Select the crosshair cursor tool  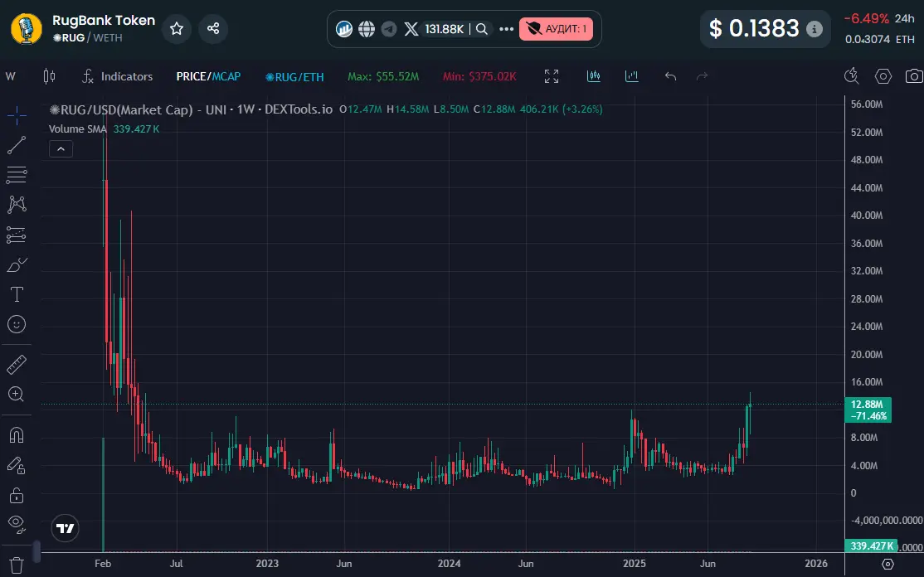[x=17, y=115]
